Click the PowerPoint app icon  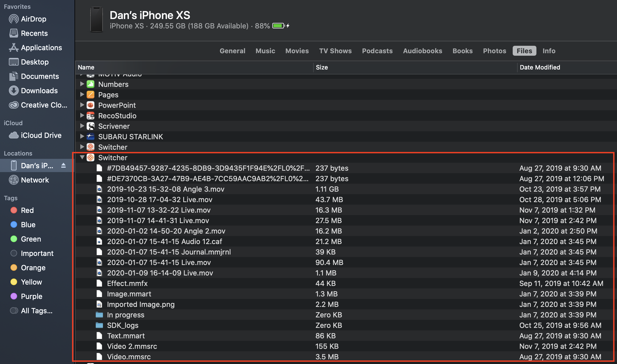pos(91,105)
